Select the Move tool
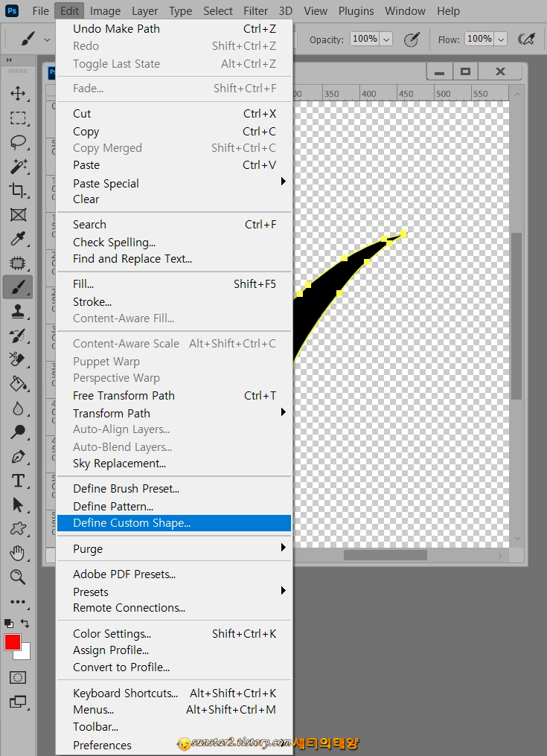This screenshot has height=756, width=547. coord(18,93)
